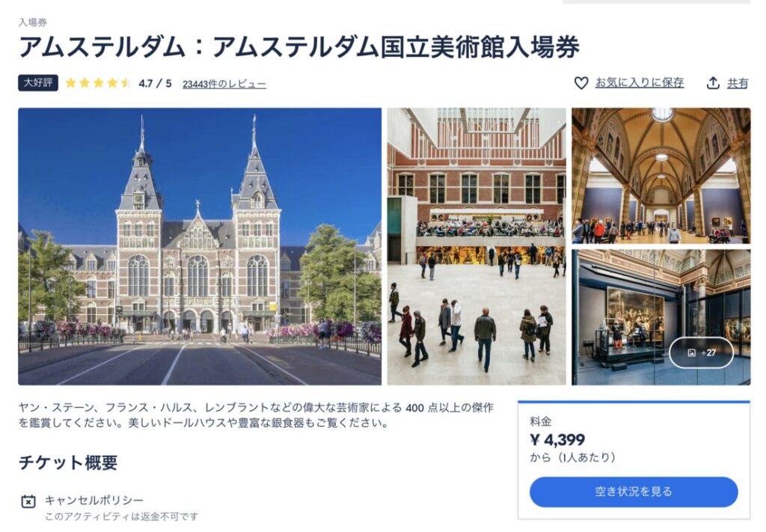Click the チケット概要 section heading
Image resolution: width=766 pixels, height=532 pixels.
pyautogui.click(x=68, y=462)
